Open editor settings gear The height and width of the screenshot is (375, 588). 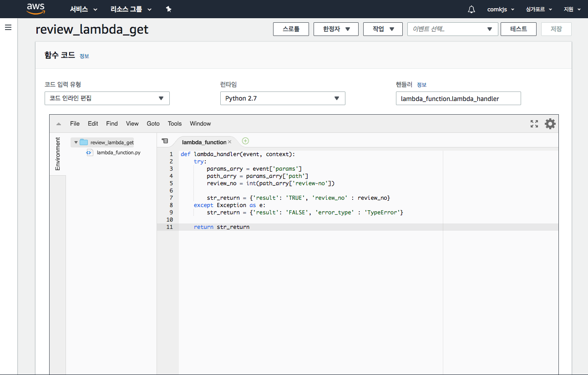pyautogui.click(x=550, y=124)
